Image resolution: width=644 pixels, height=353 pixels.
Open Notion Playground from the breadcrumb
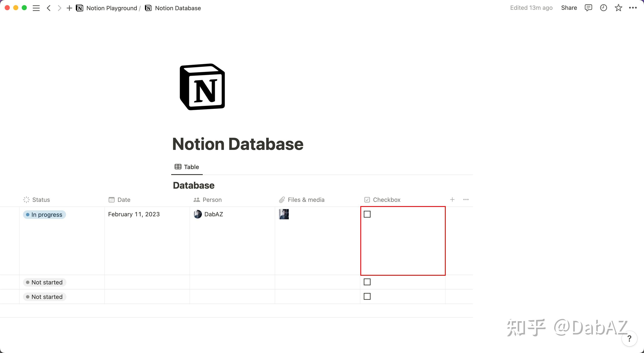click(112, 8)
